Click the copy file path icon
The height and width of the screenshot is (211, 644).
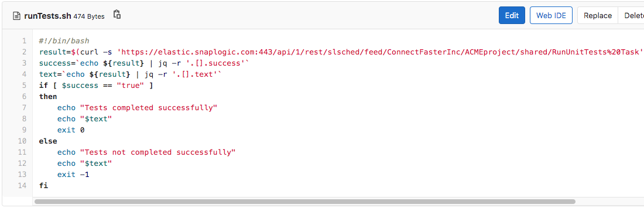click(117, 15)
